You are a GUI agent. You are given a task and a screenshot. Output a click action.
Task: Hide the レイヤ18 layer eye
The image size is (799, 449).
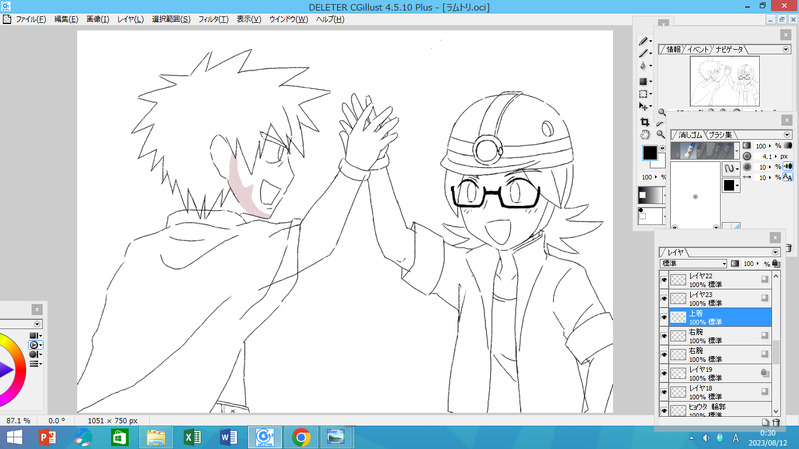(x=664, y=392)
